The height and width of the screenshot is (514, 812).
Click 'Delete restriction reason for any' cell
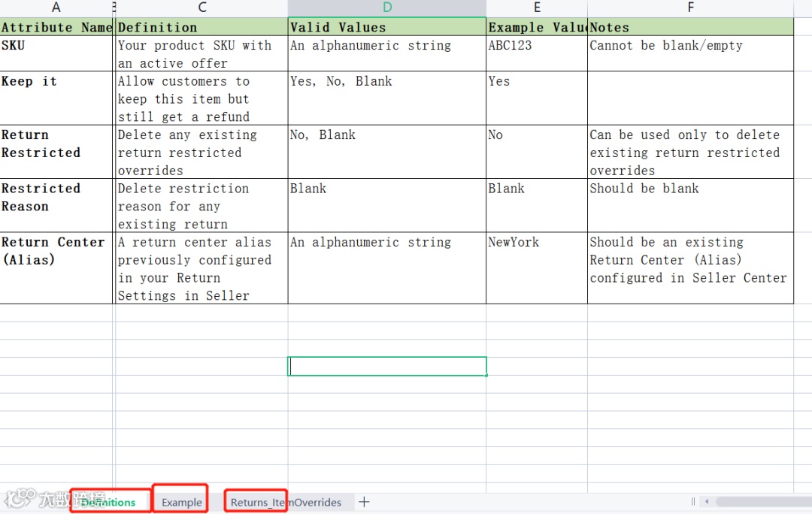click(202, 205)
